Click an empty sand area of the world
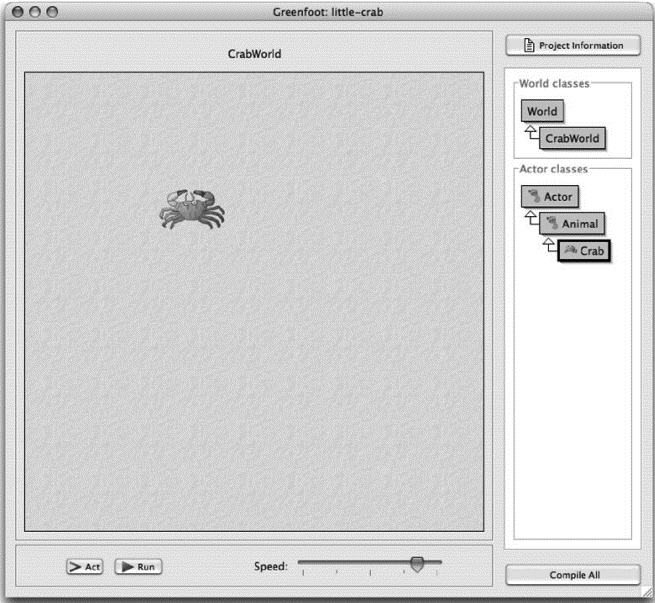Screen dimensions: 655x603 (x=300, y=400)
